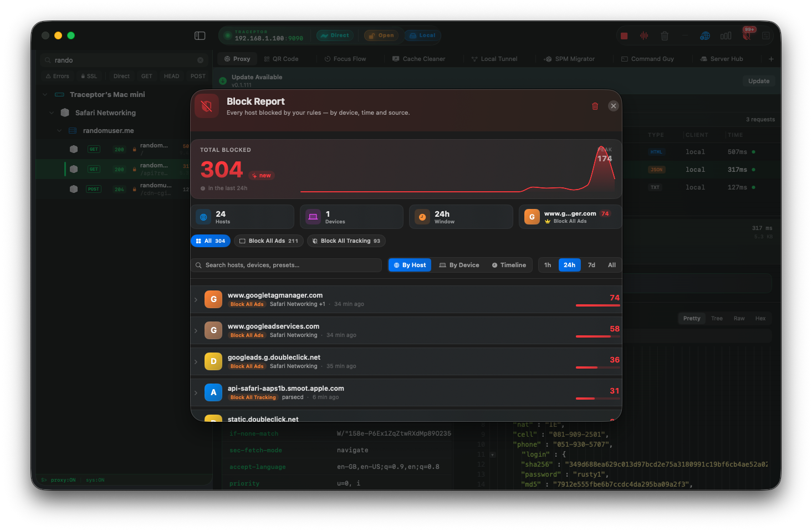
Task: Click the Traceptor green status indicator
Action: [x=227, y=35]
